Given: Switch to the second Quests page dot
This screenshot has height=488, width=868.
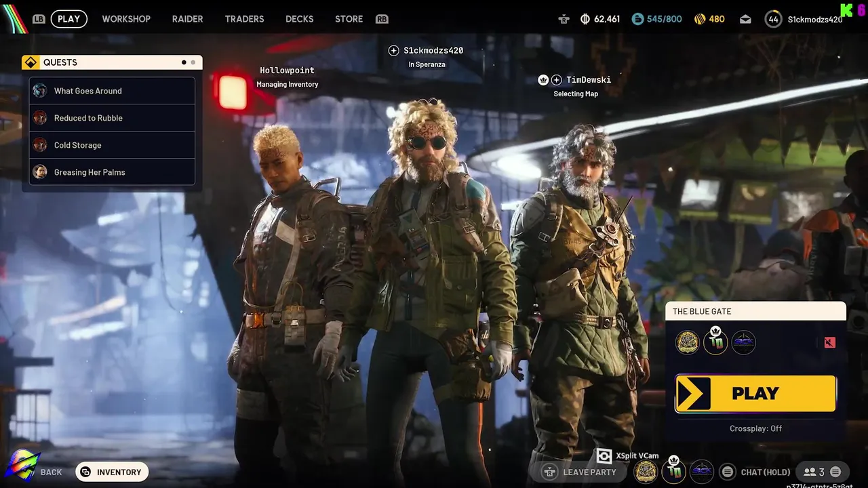Looking at the screenshot, I should [x=193, y=62].
